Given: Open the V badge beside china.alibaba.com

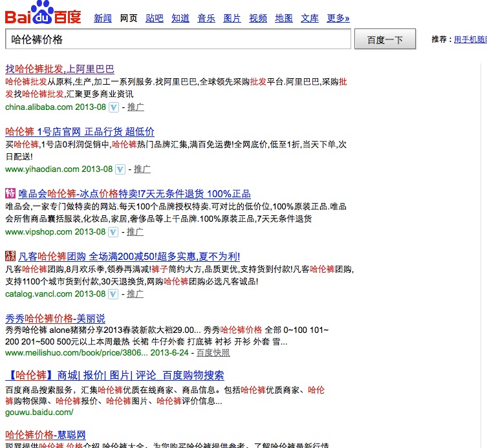Looking at the screenshot, I should coord(114,108).
